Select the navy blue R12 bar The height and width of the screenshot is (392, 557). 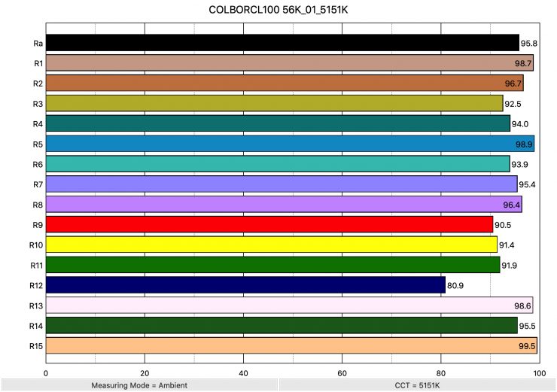click(245, 285)
